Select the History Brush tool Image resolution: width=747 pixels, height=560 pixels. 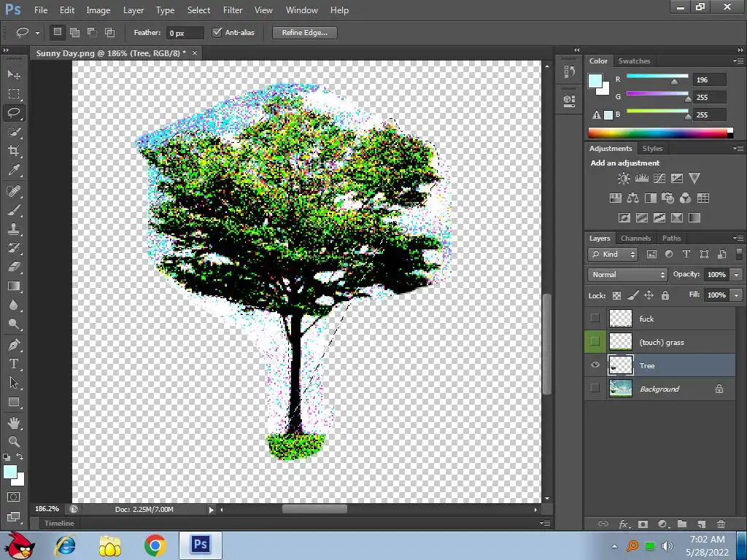[x=14, y=248]
